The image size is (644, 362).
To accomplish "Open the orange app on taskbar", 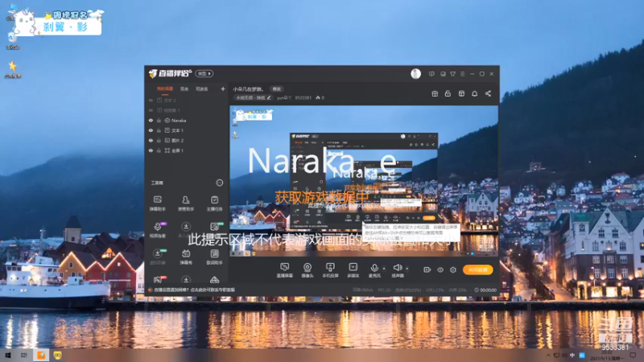I will pos(41,355).
